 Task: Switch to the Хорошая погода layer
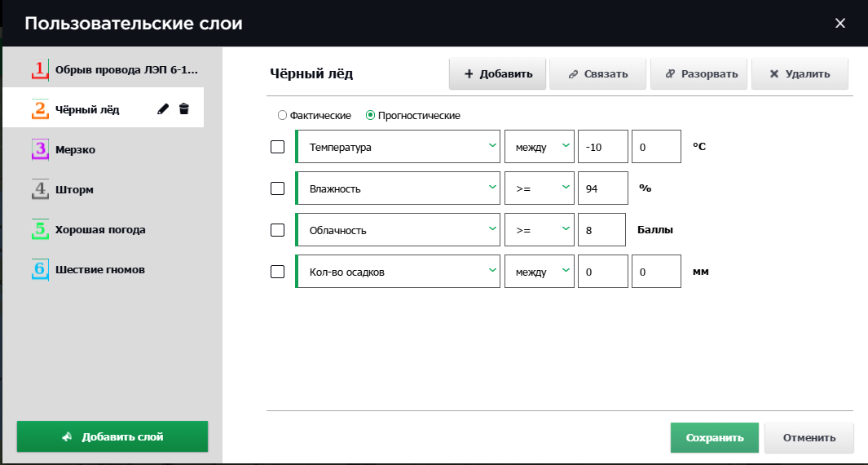[x=100, y=230]
